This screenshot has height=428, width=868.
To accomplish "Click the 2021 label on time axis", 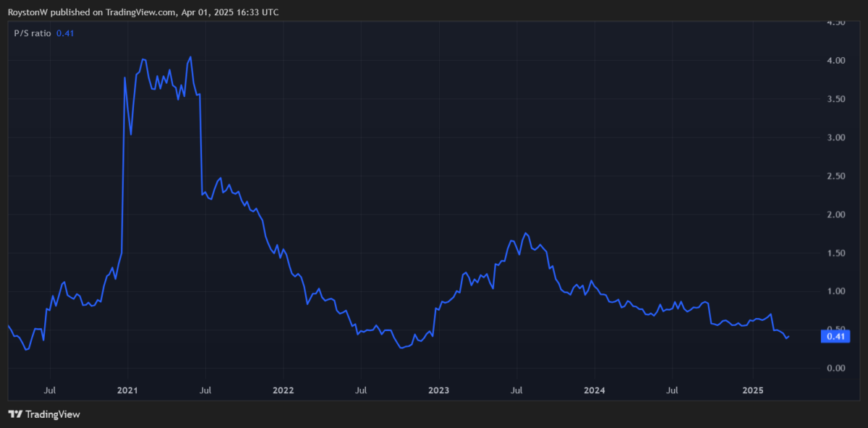I will pyautogui.click(x=127, y=390).
